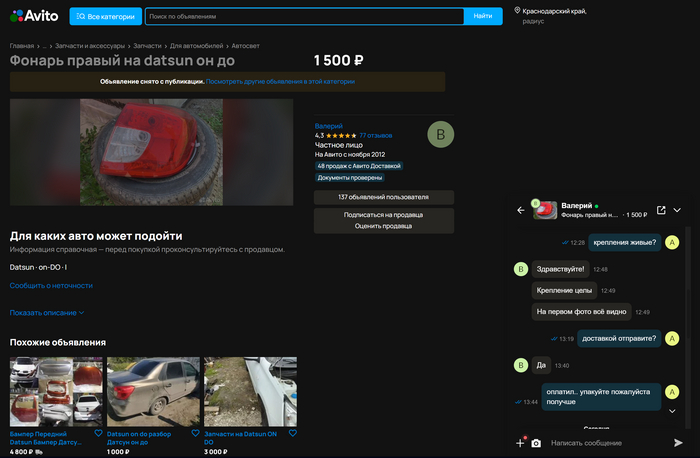The width and height of the screenshot is (700, 458).
Task: Collapse the chat window with chevron
Action: 677,210
